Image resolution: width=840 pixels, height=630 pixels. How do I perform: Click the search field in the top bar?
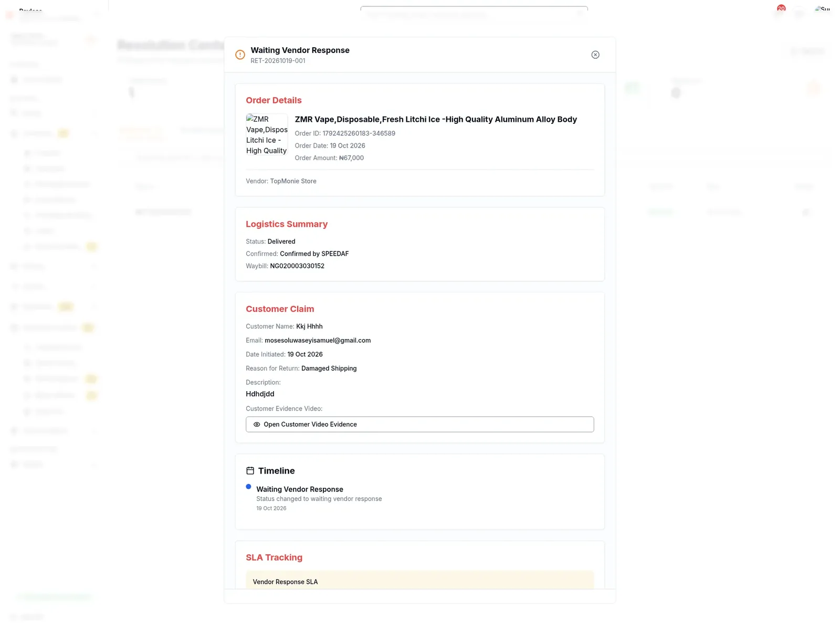click(474, 14)
